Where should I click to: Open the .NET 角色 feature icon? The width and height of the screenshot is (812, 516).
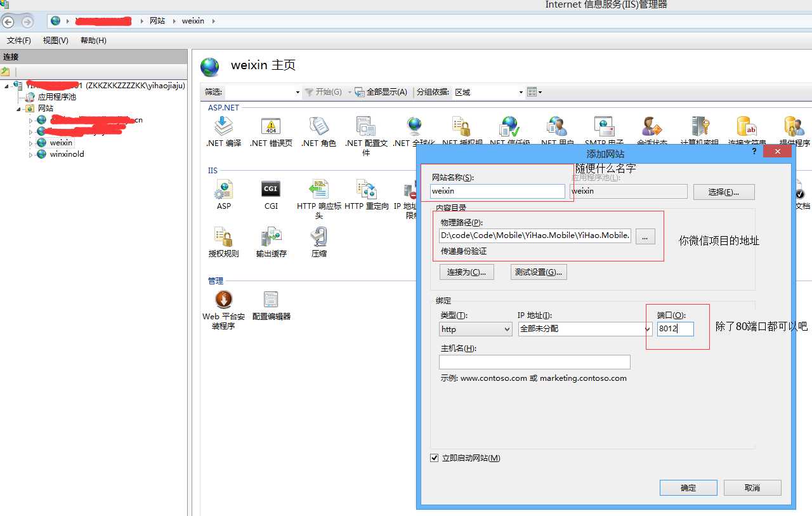pyautogui.click(x=318, y=126)
